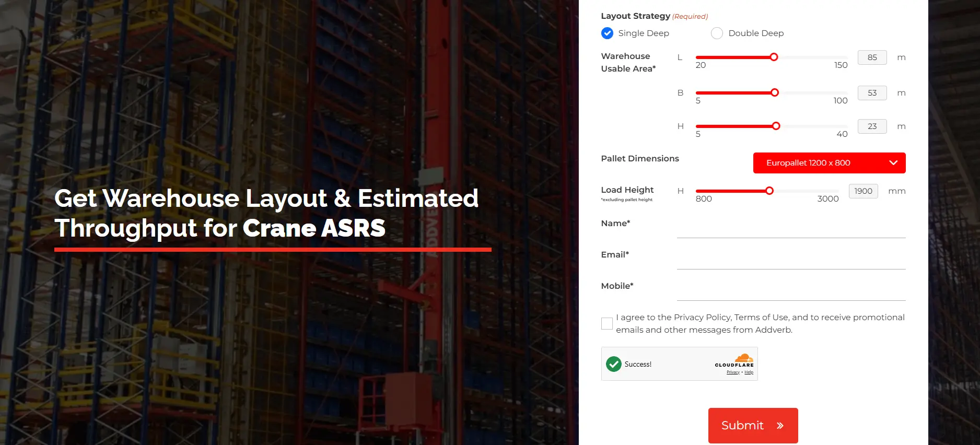Click the 'Crane ASRS' bold heading text

(314, 228)
